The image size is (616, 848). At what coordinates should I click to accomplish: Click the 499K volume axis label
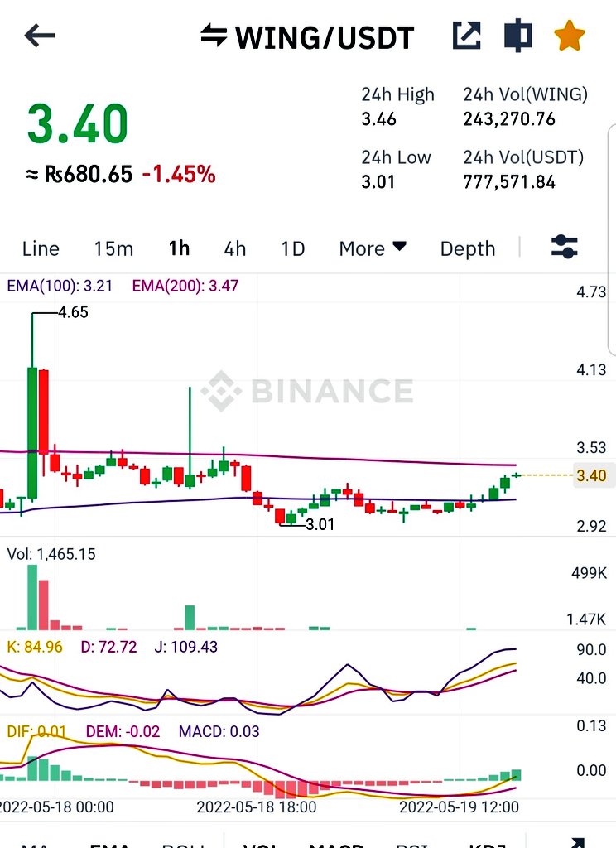[x=589, y=573]
